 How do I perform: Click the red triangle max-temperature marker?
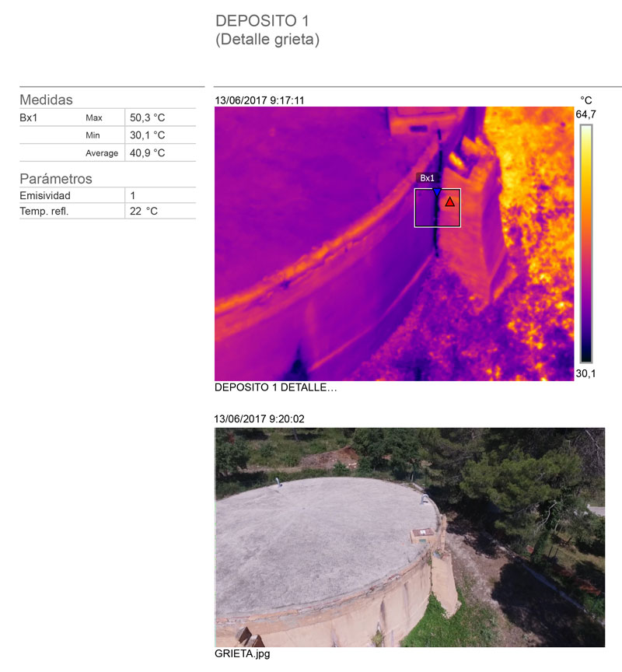click(x=449, y=202)
